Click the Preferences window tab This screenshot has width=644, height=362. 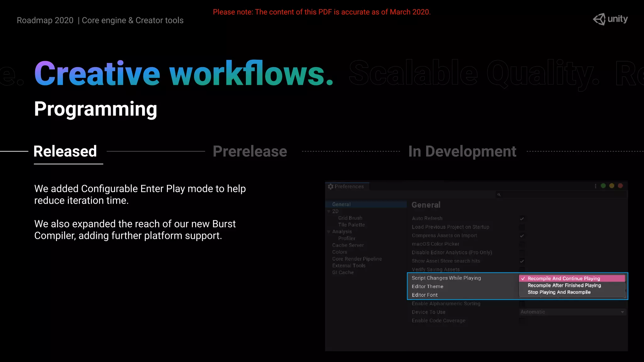(347, 187)
